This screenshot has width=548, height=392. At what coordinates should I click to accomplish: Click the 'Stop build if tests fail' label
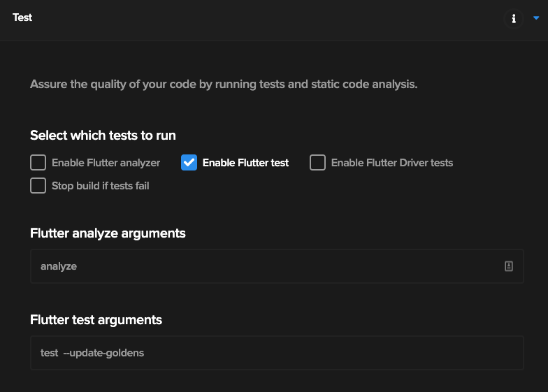[100, 186]
